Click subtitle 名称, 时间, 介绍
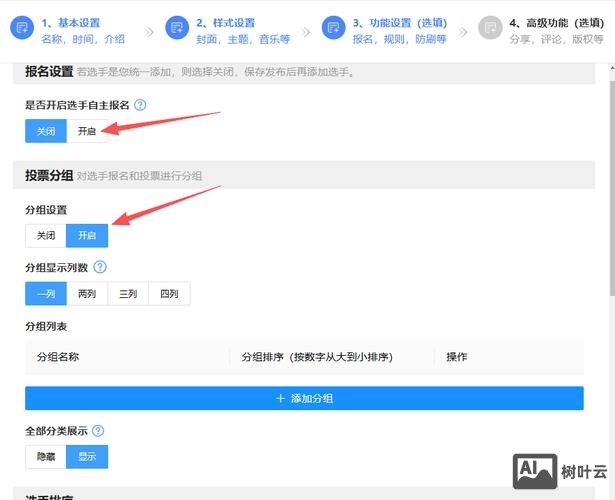This screenshot has width=615, height=500. pyautogui.click(x=83, y=39)
